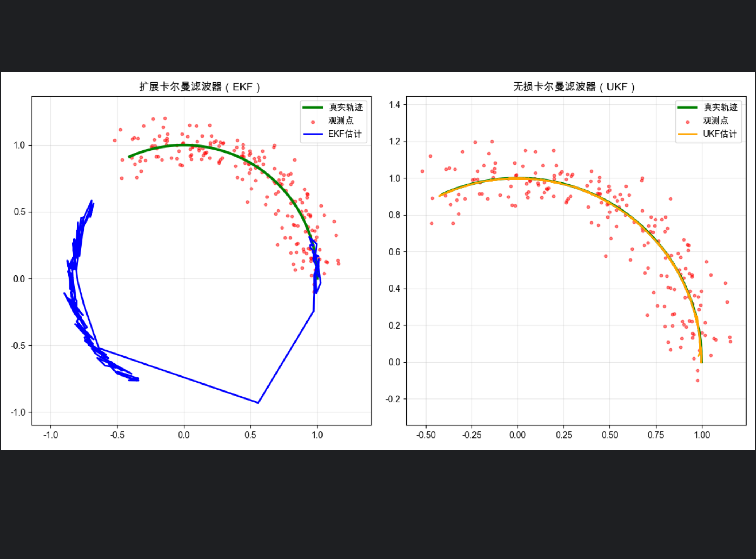This screenshot has height=559, width=756.
Task: Click the 观测点 text in the UKF legend
Action: [715, 121]
